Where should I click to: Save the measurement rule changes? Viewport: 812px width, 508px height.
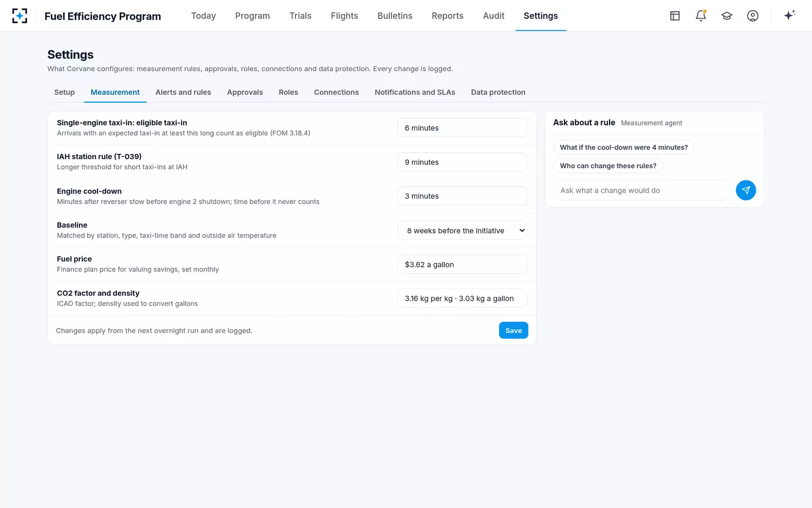click(514, 330)
